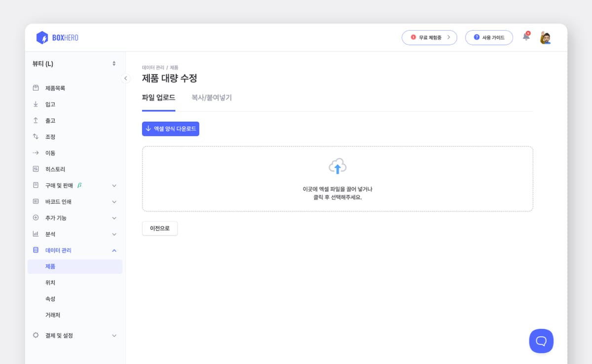The height and width of the screenshot is (364, 592).
Task: Click the 히스토리 history icon
Action: click(35, 169)
